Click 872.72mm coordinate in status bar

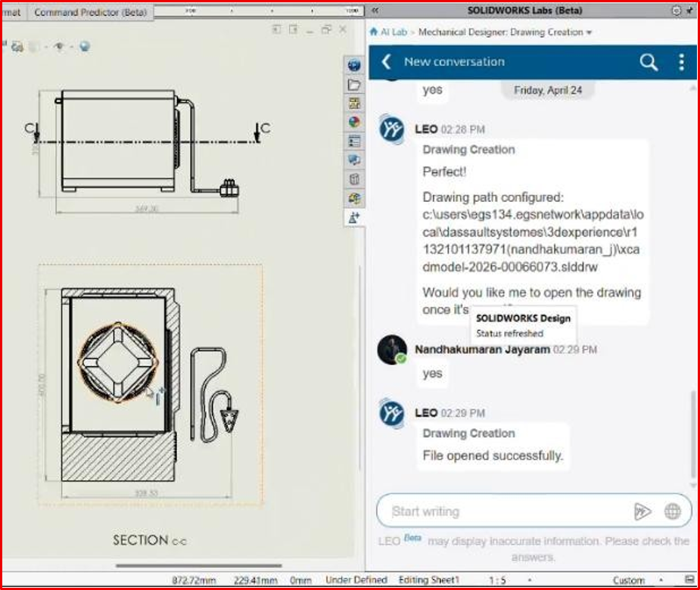pos(194,580)
